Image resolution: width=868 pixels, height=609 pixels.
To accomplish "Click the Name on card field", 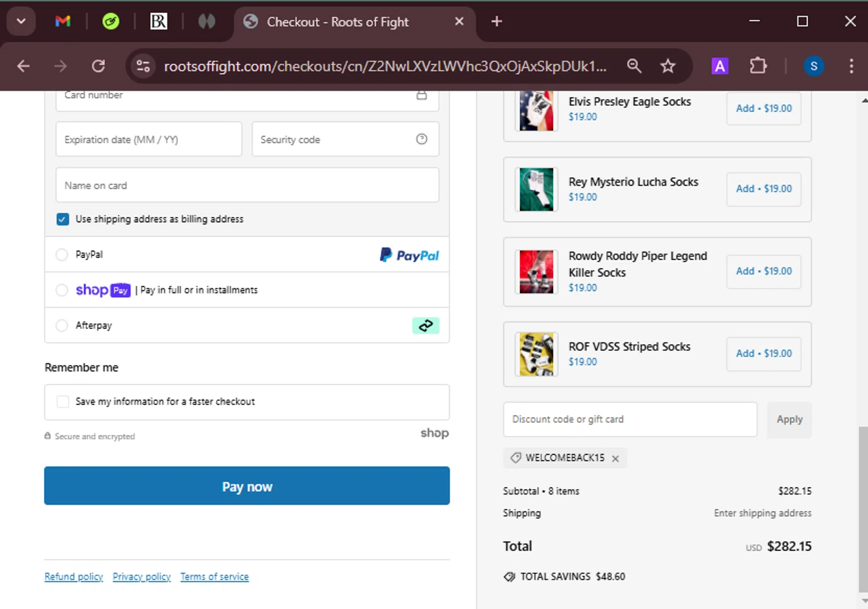I will click(x=247, y=185).
